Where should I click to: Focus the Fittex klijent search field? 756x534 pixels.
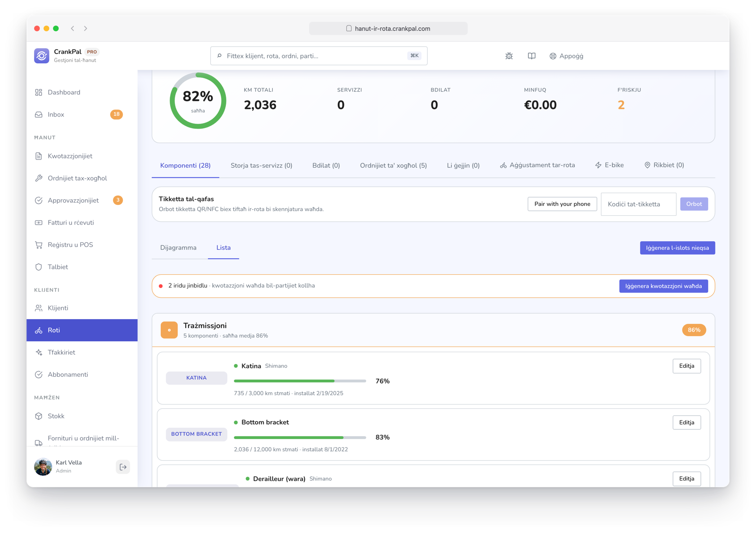point(319,56)
